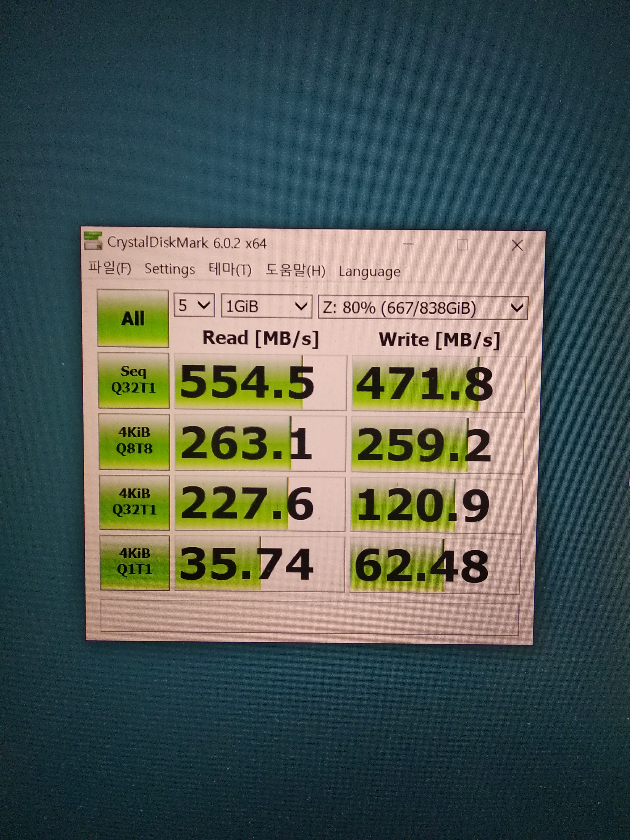Viewport: 630px width, 840px height.
Task: Minimize the CrystalDiskMark window
Action: coord(409,244)
